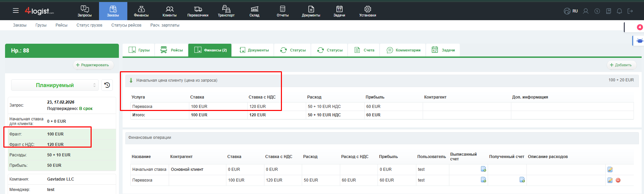Open the chatbot robot icon
Viewport: 644px width, 194px height.
tap(639, 41)
